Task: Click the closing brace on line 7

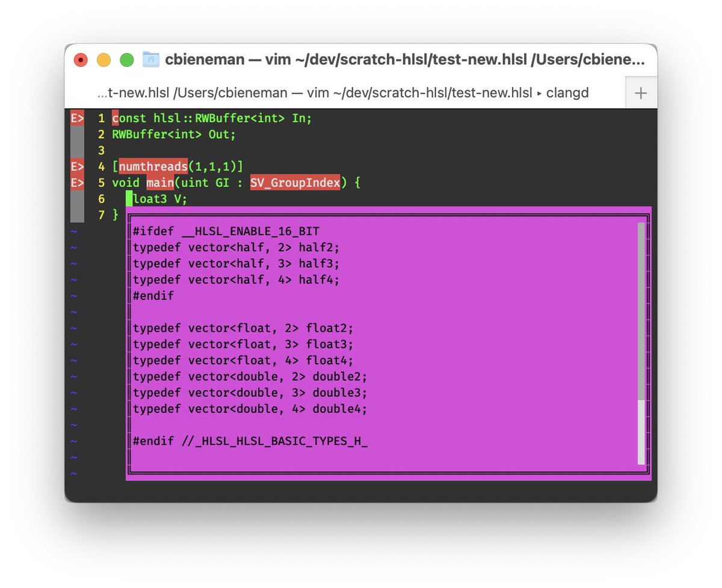Action: pyautogui.click(x=116, y=215)
